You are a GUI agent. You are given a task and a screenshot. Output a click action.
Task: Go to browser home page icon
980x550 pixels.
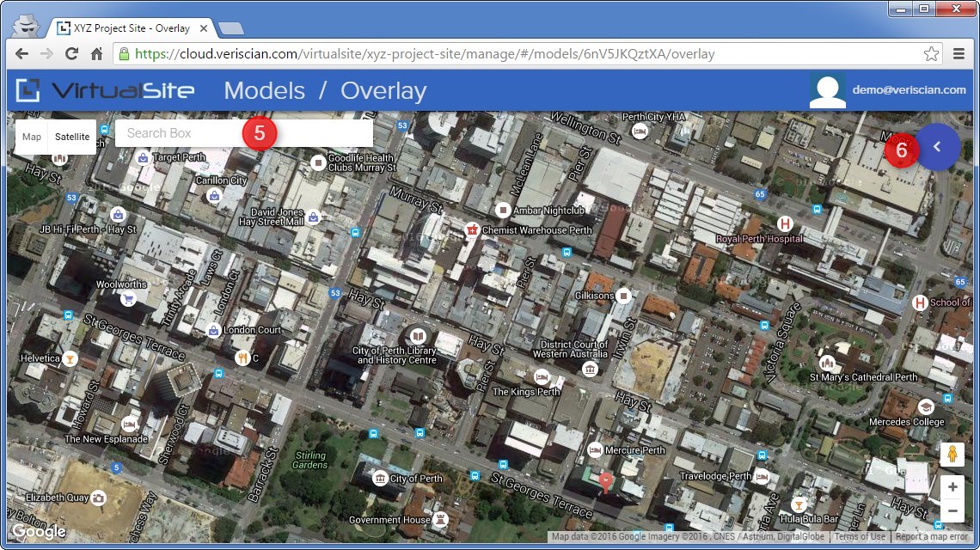[96, 54]
